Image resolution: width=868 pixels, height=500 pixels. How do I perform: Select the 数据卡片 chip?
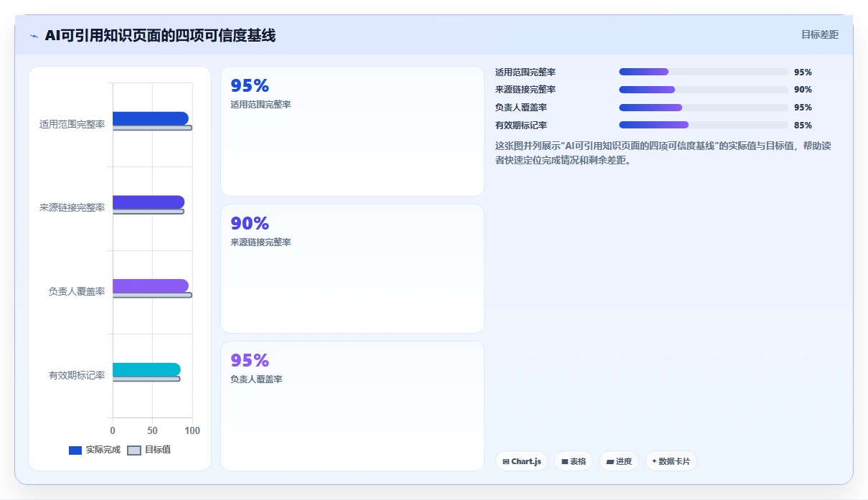(671, 461)
